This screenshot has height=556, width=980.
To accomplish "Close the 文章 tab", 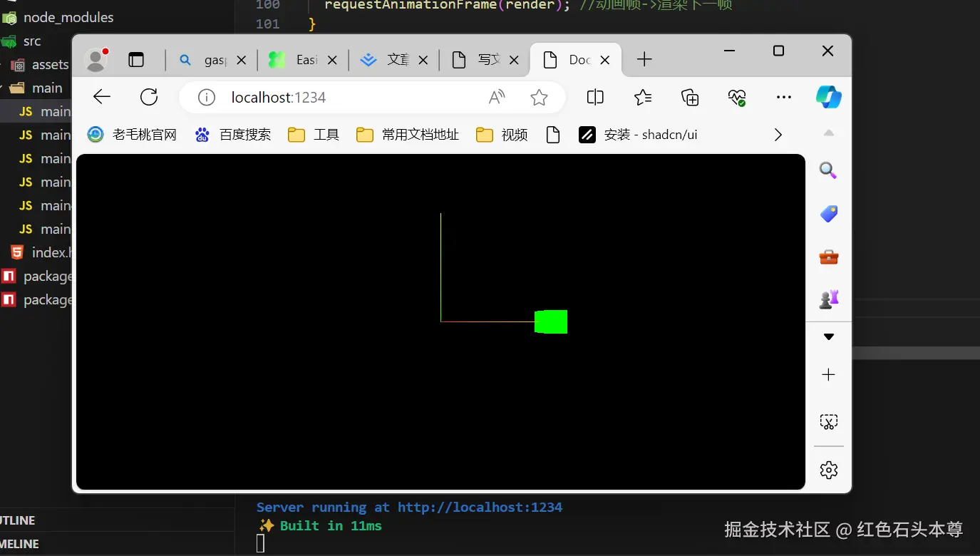I will [x=423, y=61].
